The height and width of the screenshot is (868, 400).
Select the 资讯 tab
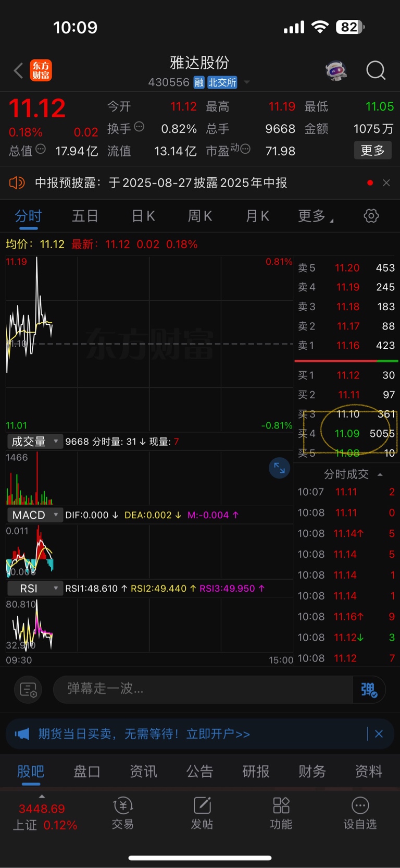pos(143,772)
